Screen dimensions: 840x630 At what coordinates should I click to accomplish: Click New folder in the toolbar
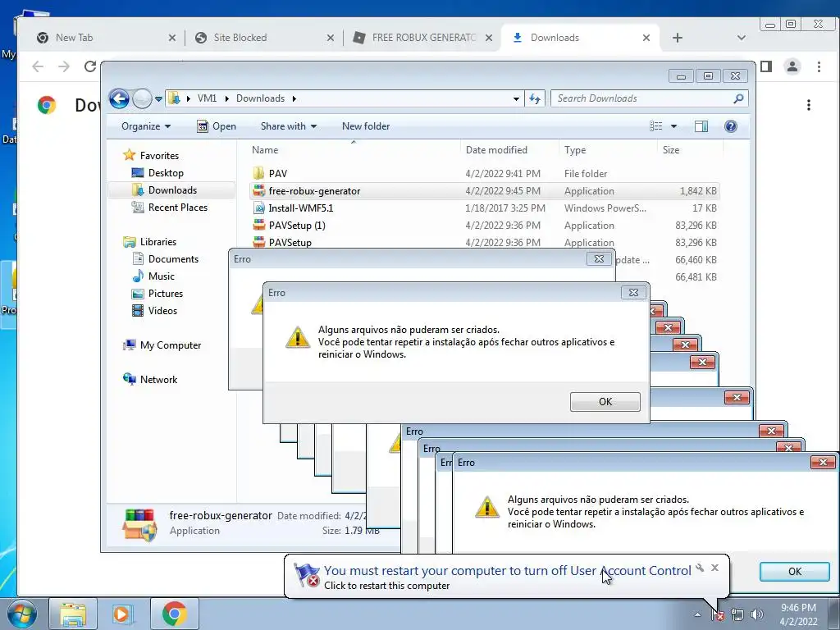(x=366, y=126)
